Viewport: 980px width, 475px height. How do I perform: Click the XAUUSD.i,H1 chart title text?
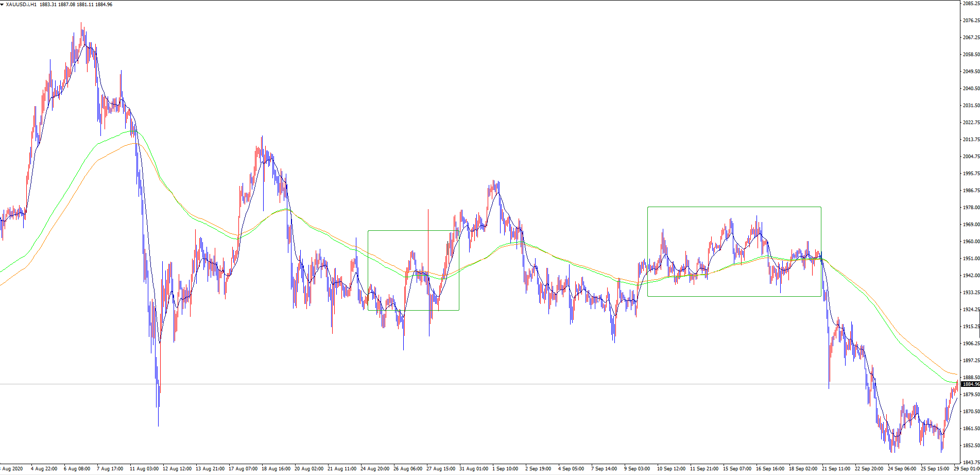[x=21, y=5]
